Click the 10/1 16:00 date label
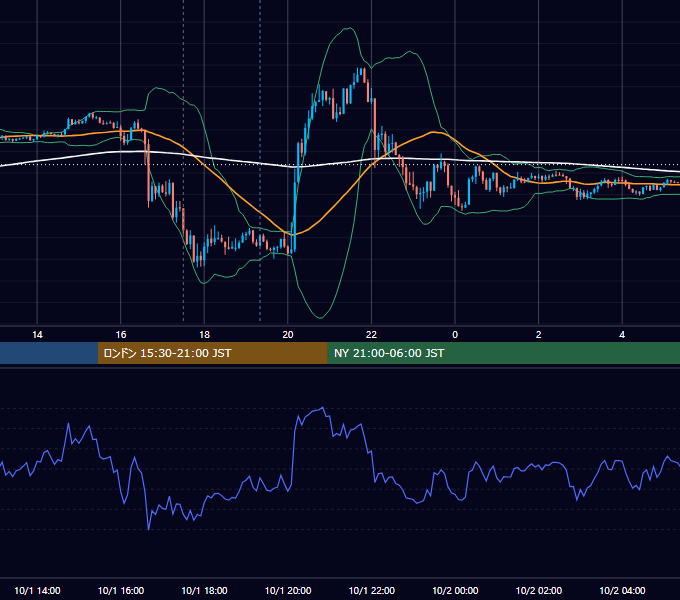This screenshot has width=680, height=600. click(x=121, y=590)
